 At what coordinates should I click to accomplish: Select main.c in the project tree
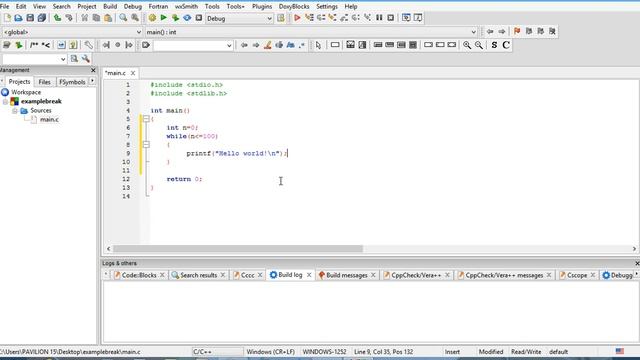click(49, 120)
